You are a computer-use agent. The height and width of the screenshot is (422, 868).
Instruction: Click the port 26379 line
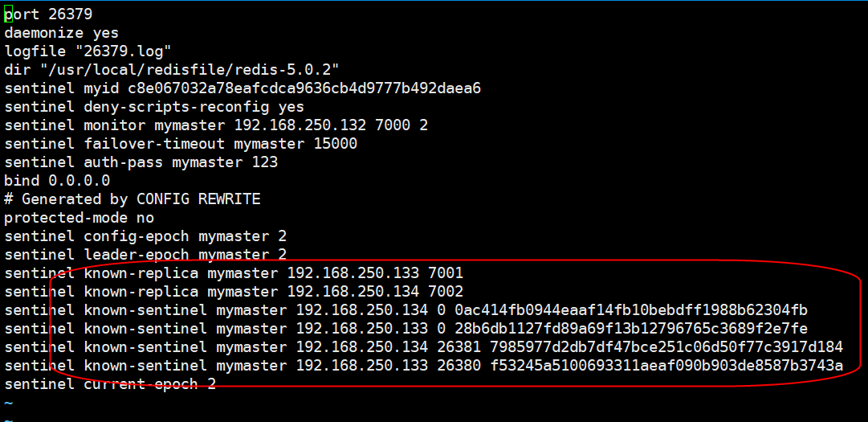53,14
